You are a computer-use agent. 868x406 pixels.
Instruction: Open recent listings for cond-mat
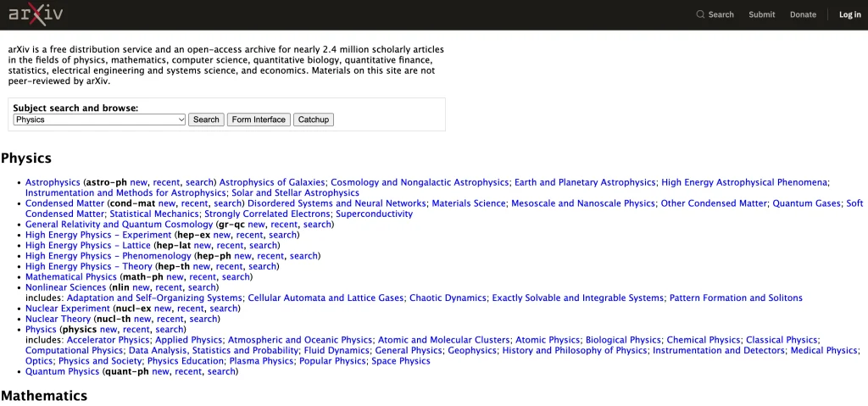(x=194, y=203)
